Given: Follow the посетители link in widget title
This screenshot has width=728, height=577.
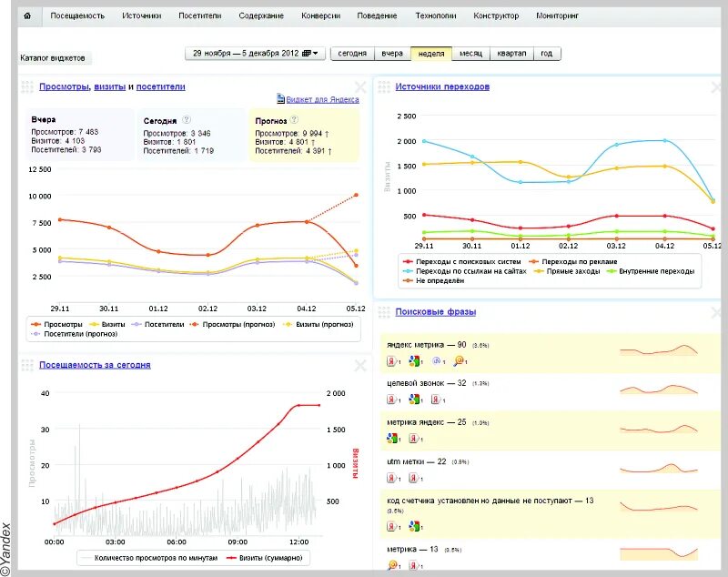Looking at the screenshot, I should (x=161, y=86).
